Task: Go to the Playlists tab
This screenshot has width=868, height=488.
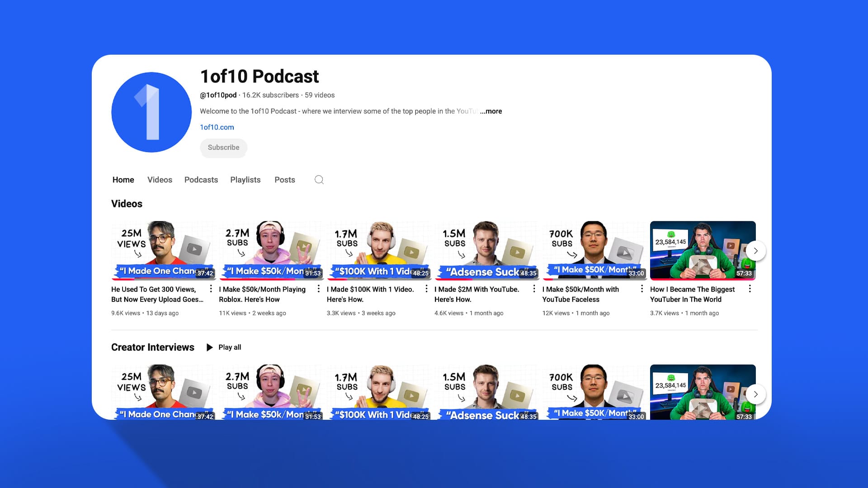Action: tap(245, 180)
